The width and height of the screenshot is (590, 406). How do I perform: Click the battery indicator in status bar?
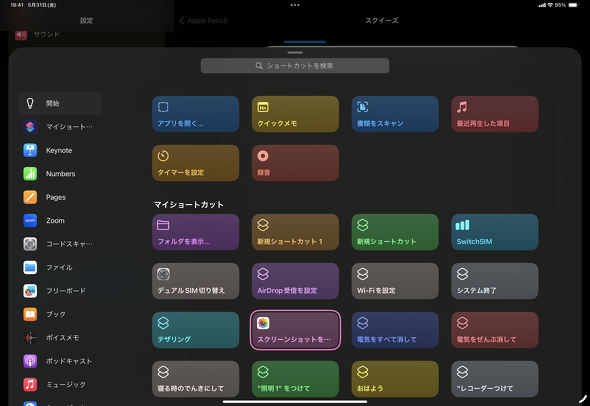click(x=573, y=5)
